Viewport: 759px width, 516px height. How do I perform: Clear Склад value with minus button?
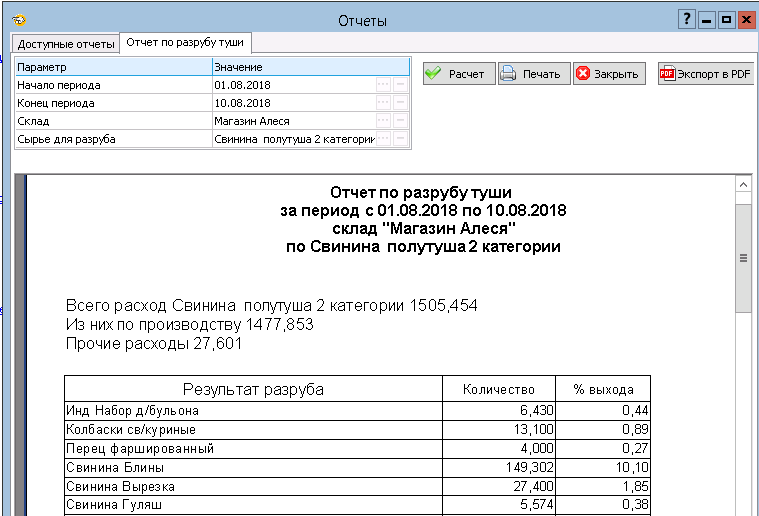click(401, 121)
